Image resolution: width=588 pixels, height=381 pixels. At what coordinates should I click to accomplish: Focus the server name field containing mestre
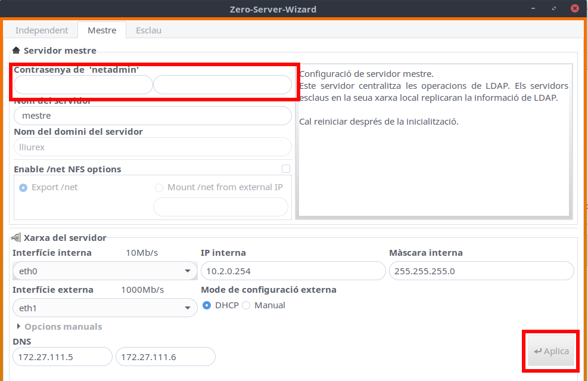click(153, 116)
